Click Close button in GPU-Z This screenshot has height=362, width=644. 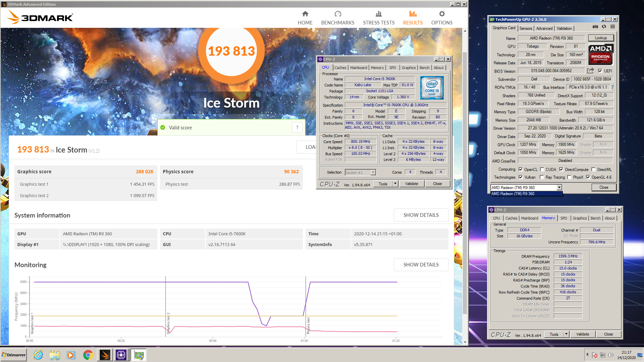[x=603, y=187]
